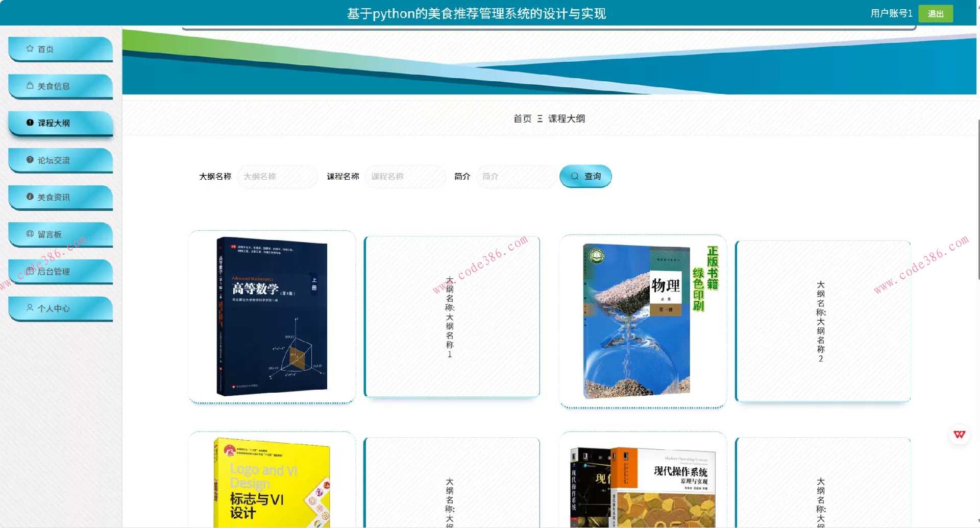The height and width of the screenshot is (528, 980).
Task: Click the circle icon beside 留言板
Action: click(29, 234)
